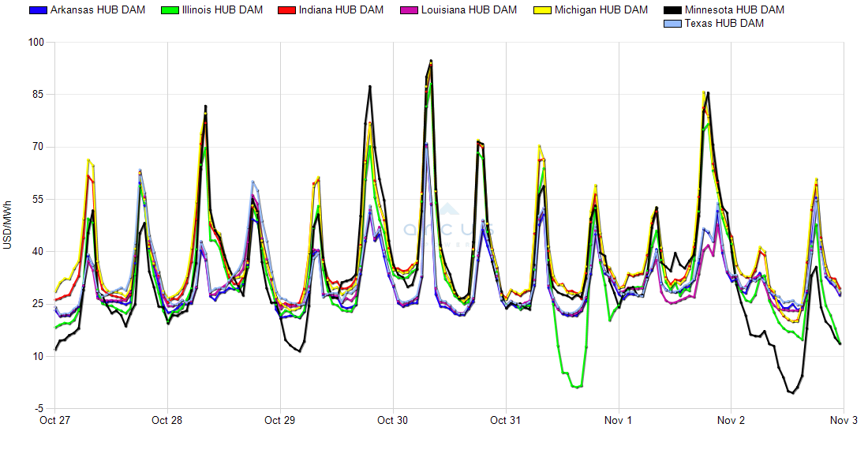The image size is (868, 450).
Task: Toggle Texas HUB DAM legend text
Action: click(724, 24)
